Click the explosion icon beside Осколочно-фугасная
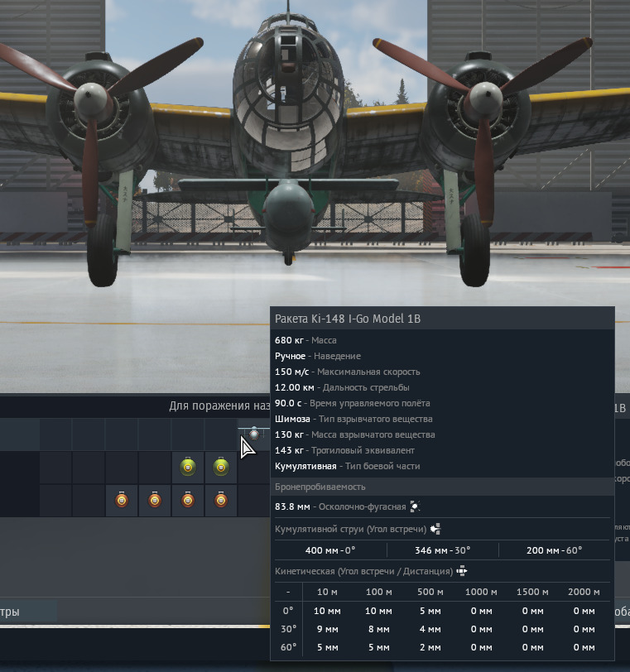The width and height of the screenshot is (630, 672). tap(415, 506)
